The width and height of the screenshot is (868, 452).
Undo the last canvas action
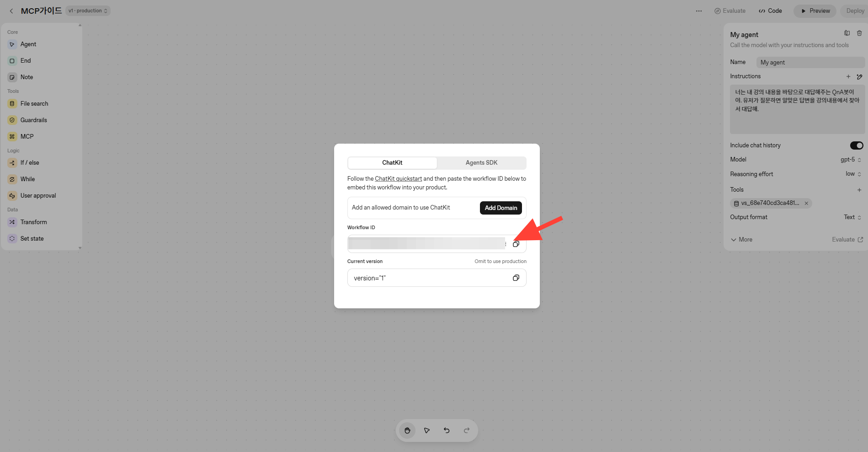447,430
